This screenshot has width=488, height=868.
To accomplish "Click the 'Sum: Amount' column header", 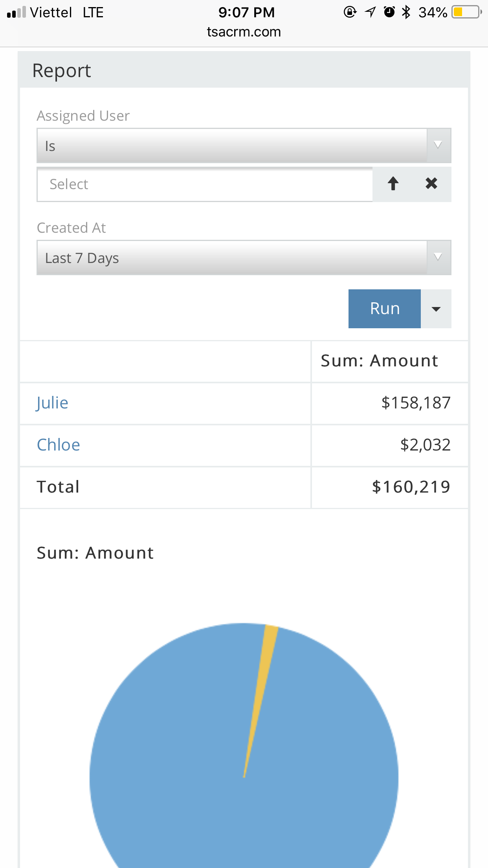I will 379,361.
